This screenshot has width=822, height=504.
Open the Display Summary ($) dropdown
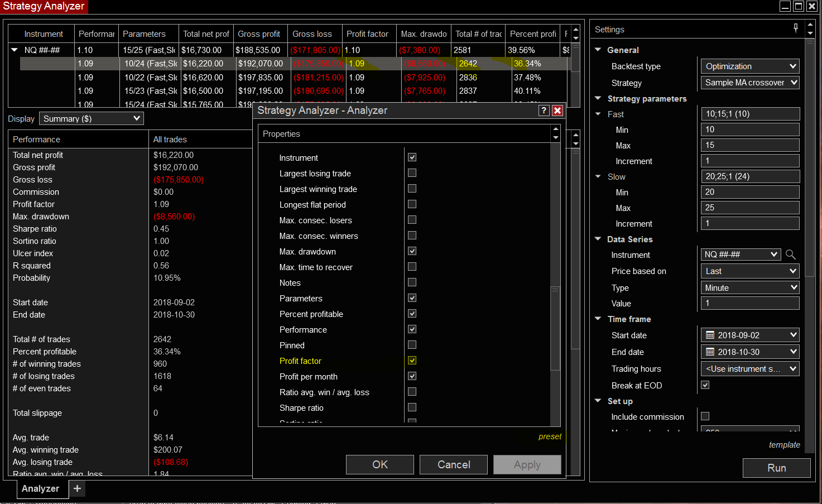click(x=92, y=119)
